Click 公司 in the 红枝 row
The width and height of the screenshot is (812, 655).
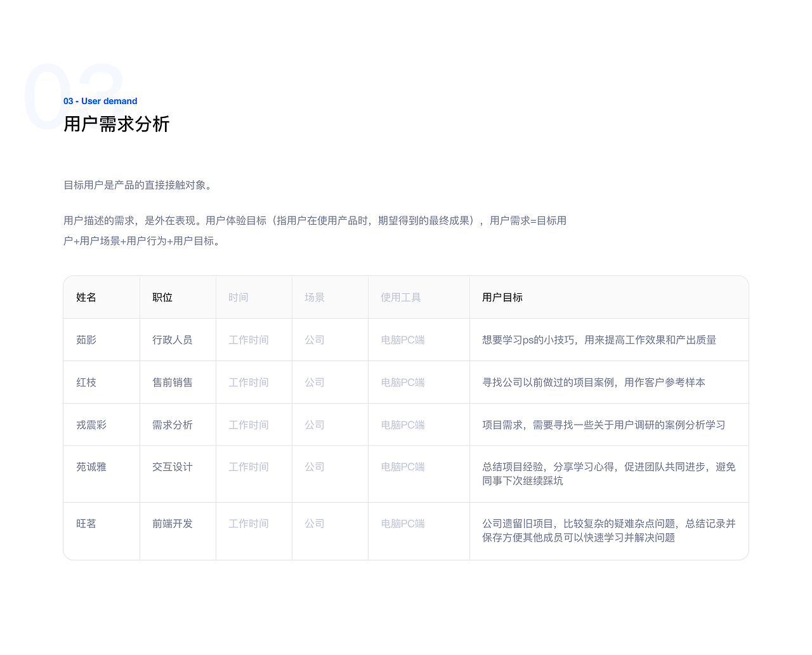pyautogui.click(x=315, y=383)
